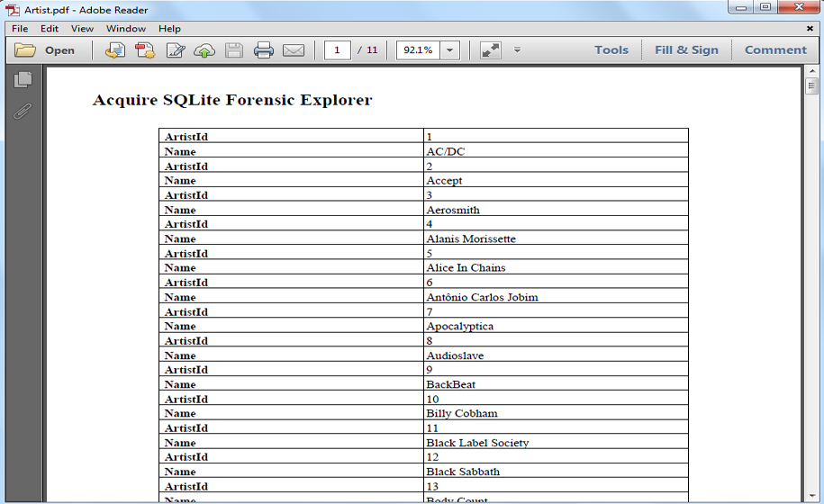This screenshot has height=504, width=824.
Task: Click the Save floppy disk icon
Action: pos(234,50)
